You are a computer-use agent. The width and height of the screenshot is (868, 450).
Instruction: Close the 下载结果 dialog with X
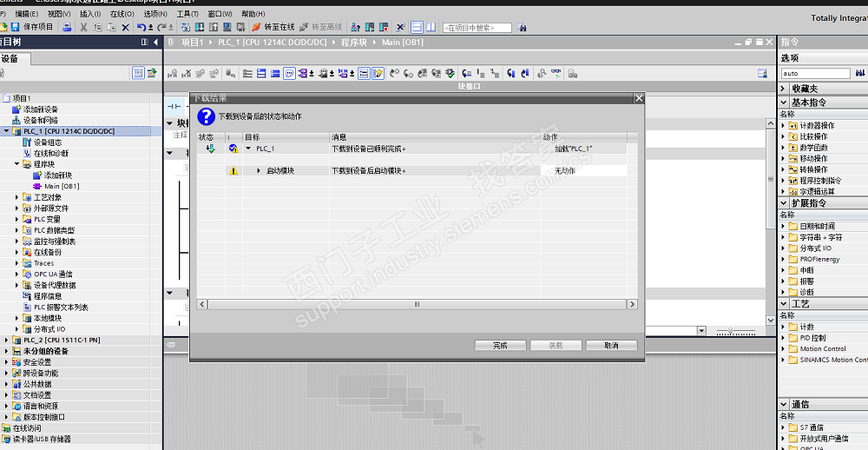(639, 98)
